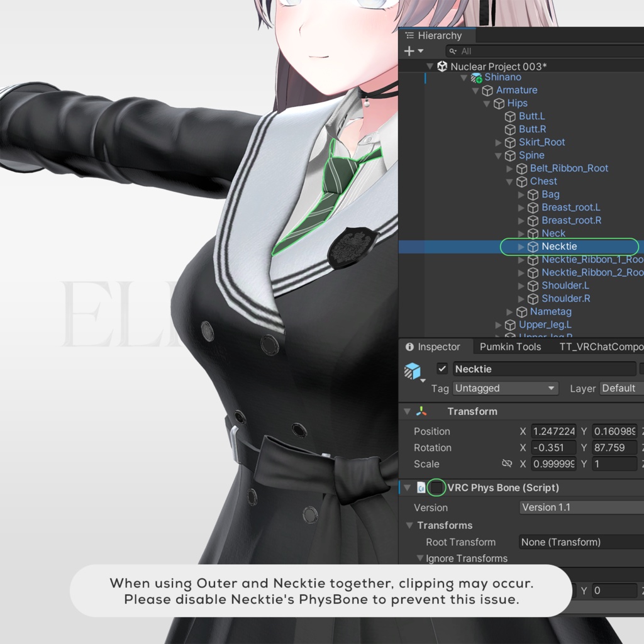
Task: Toggle the scale proportions constraint link
Action: (x=507, y=464)
